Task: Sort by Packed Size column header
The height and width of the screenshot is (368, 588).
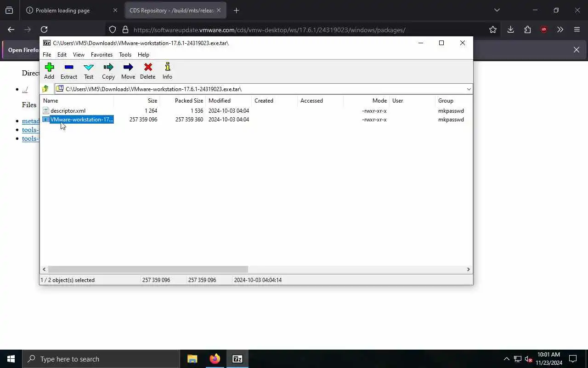Action: tap(183, 100)
